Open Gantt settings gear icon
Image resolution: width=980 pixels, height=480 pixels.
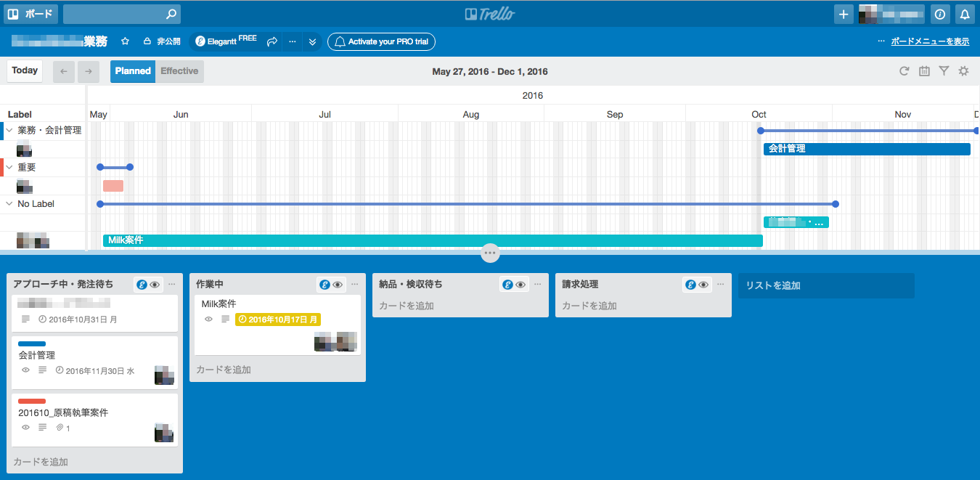click(963, 71)
